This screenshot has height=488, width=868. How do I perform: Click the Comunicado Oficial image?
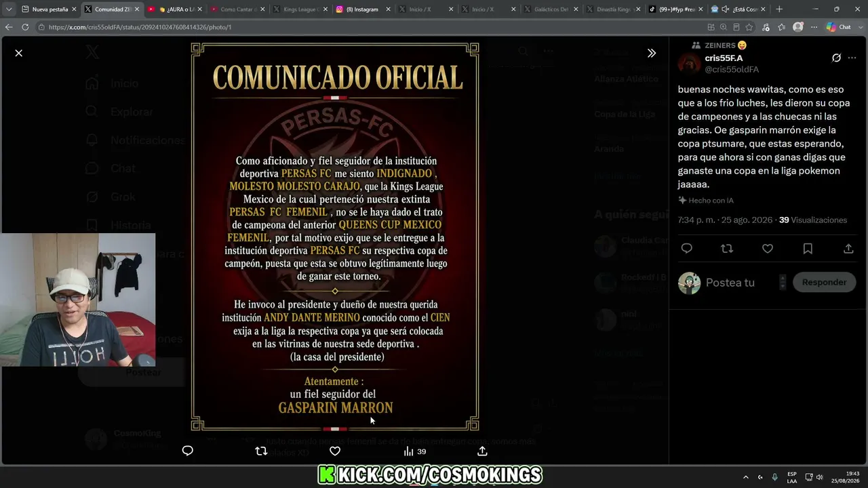click(335, 237)
